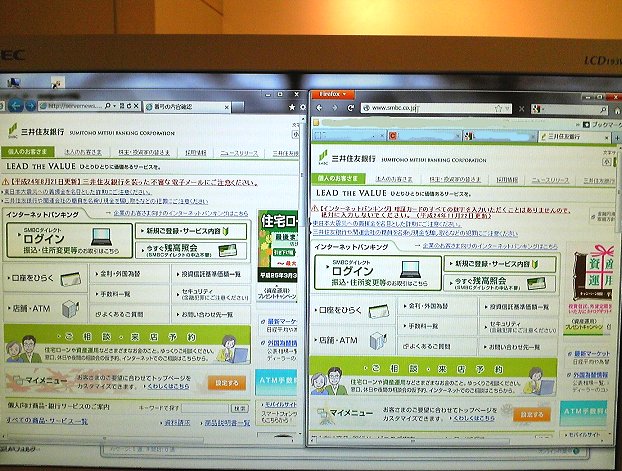The width and height of the screenshot is (622, 471).
Task: Open '今すぐ残高照会' in the Firefox window
Action: tap(500, 283)
